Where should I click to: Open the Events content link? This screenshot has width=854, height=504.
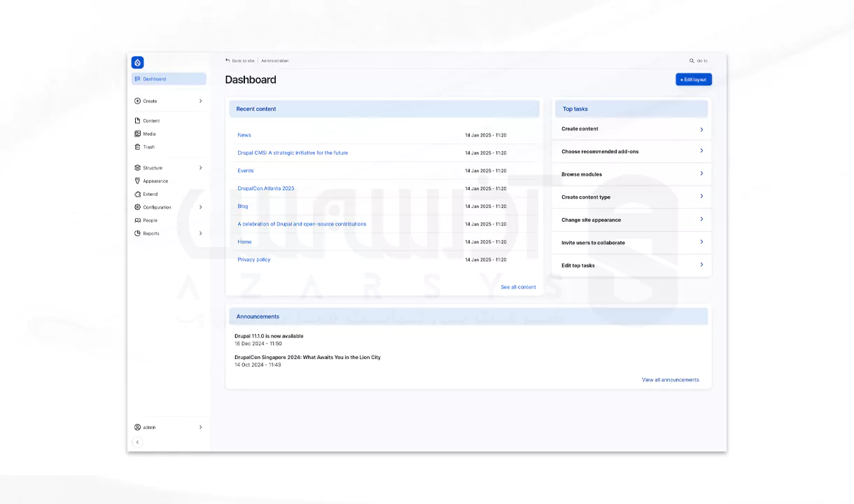pyautogui.click(x=246, y=171)
